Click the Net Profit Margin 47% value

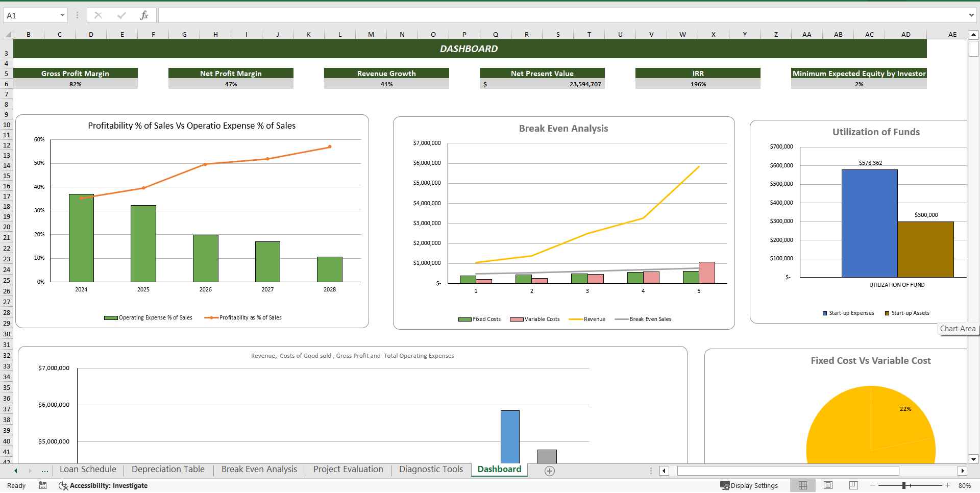tap(231, 84)
